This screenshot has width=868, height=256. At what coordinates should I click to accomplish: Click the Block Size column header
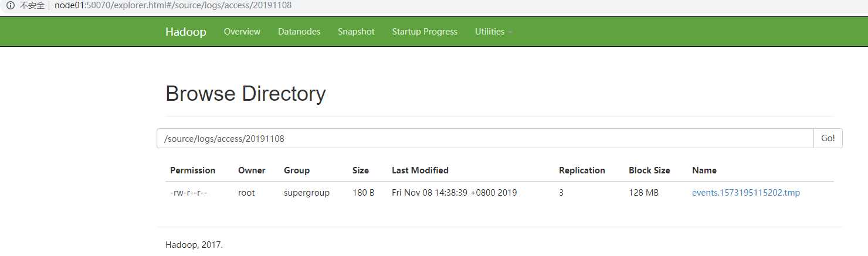click(649, 170)
